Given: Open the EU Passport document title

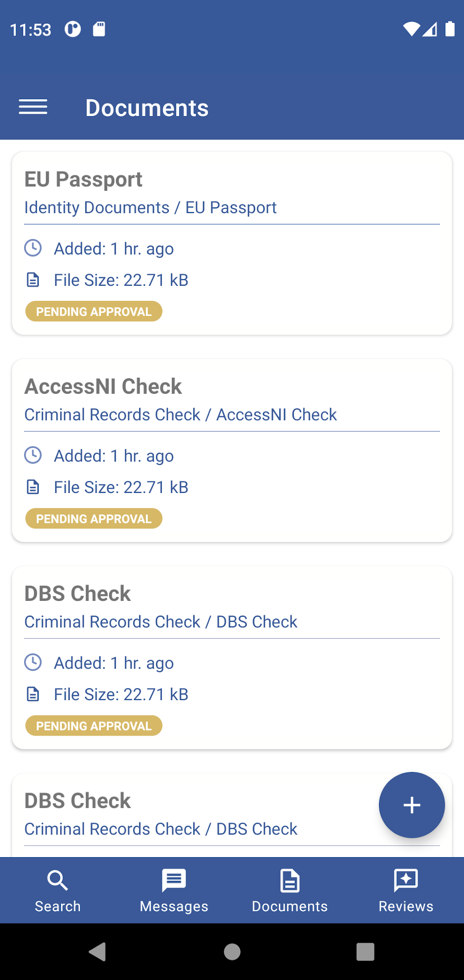Looking at the screenshot, I should click(83, 179).
